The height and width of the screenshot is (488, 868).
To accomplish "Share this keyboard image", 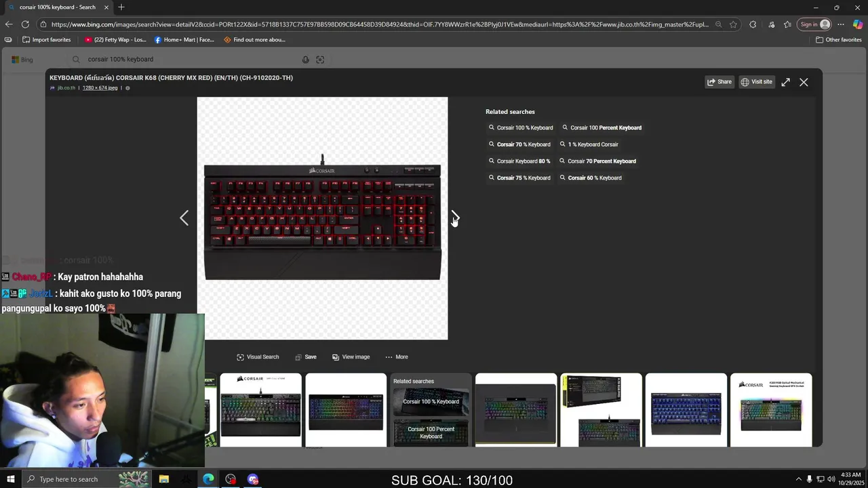I will (719, 82).
